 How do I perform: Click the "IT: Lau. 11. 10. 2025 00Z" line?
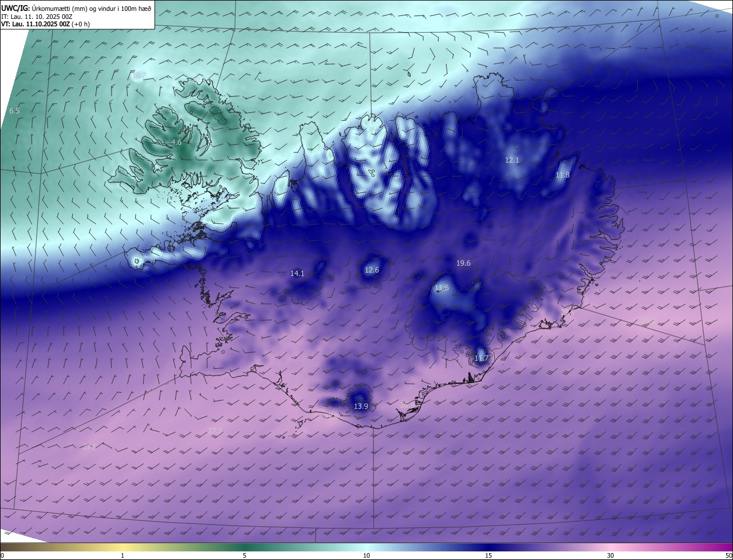pos(37,17)
